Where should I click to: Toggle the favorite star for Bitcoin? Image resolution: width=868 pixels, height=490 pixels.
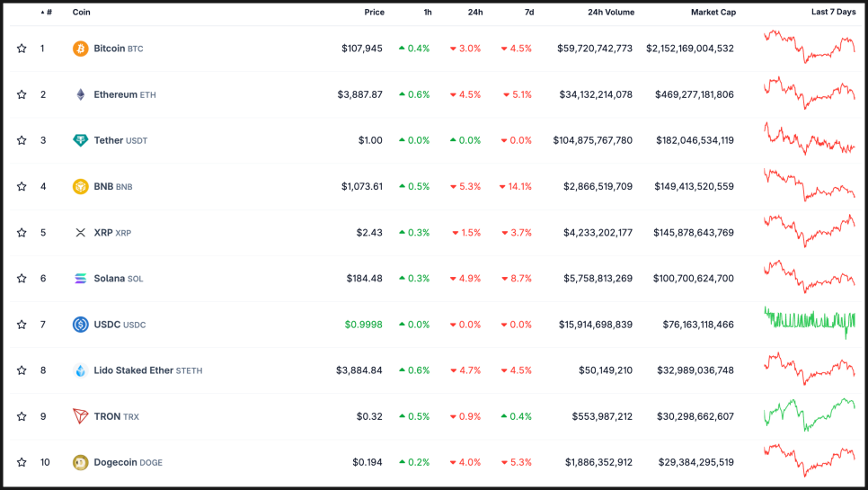(22, 49)
